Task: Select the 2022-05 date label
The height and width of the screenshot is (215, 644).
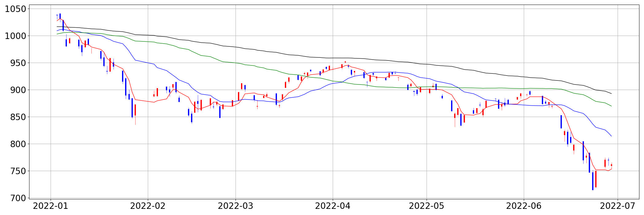Action: pos(427,206)
